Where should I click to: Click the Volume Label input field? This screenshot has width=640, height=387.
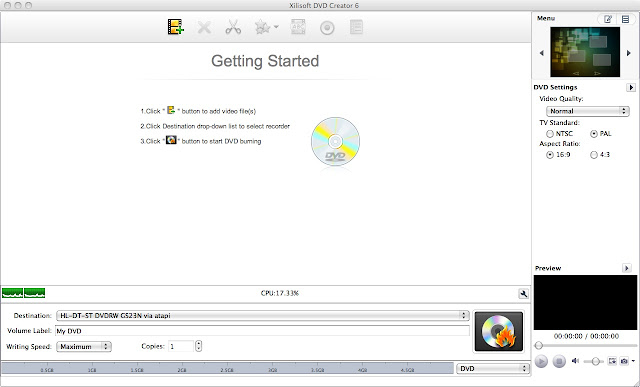(x=262, y=331)
